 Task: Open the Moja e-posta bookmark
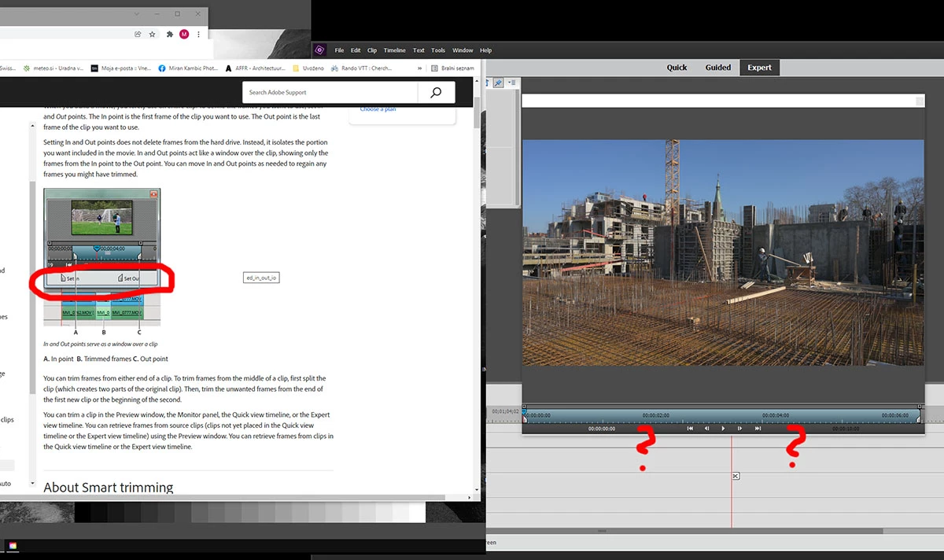coord(120,68)
